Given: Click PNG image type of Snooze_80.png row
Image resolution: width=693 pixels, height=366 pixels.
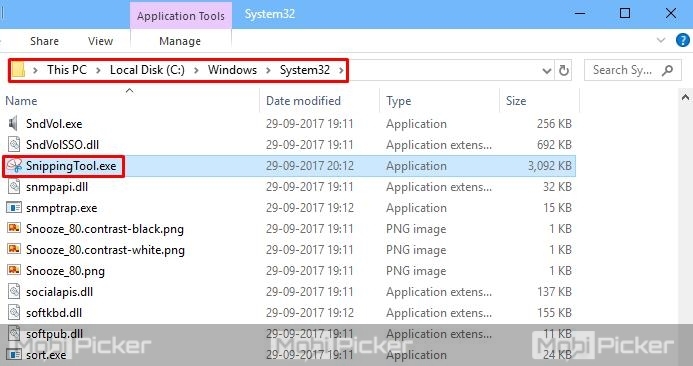Looking at the screenshot, I should (x=416, y=271).
